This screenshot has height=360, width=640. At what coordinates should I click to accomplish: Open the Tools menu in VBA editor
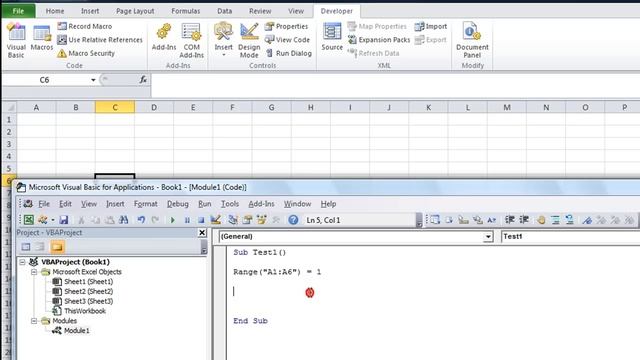tap(230, 204)
